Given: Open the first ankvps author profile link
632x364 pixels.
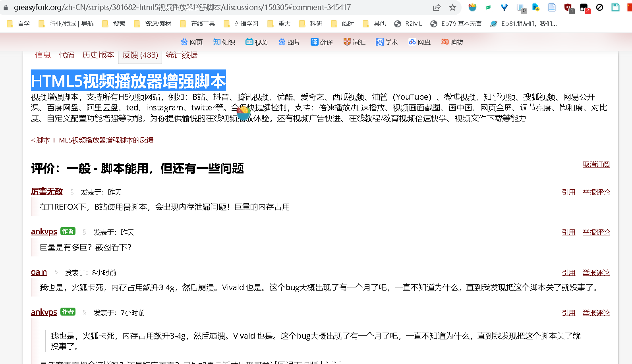Looking at the screenshot, I should tap(44, 231).
